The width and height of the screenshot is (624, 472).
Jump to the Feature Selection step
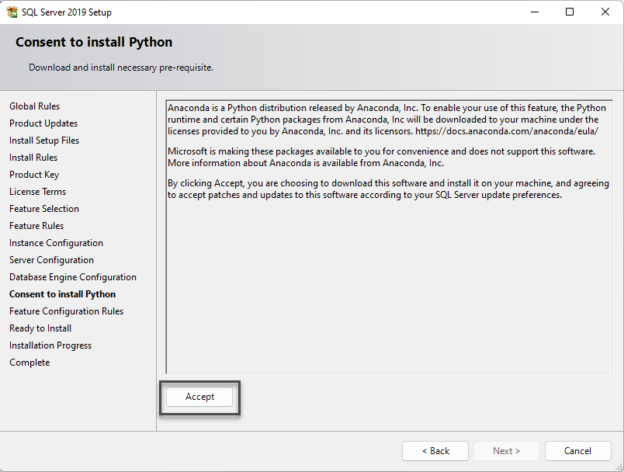[44, 208]
